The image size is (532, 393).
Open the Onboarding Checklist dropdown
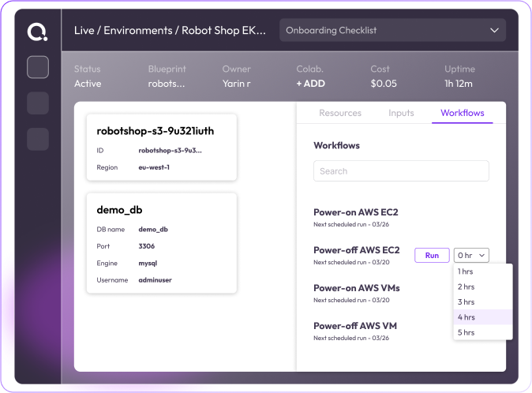click(392, 31)
